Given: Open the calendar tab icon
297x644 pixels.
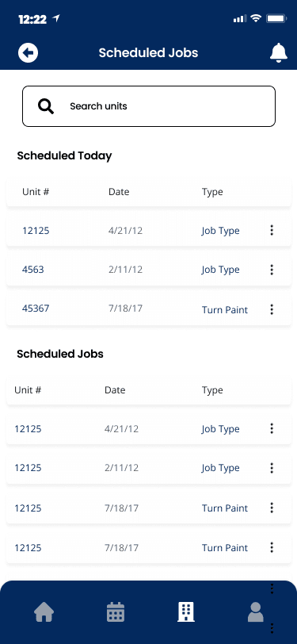Looking at the screenshot, I should 116,612.
